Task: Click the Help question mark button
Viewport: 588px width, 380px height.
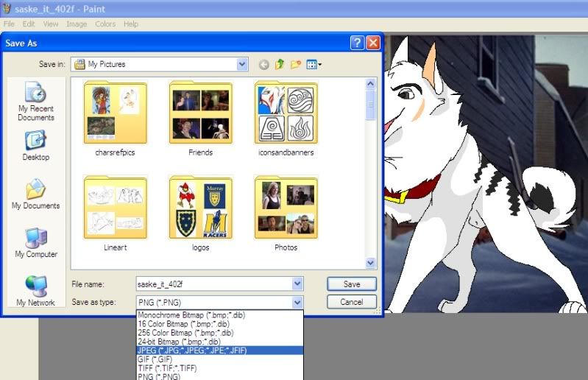Action: (357, 43)
